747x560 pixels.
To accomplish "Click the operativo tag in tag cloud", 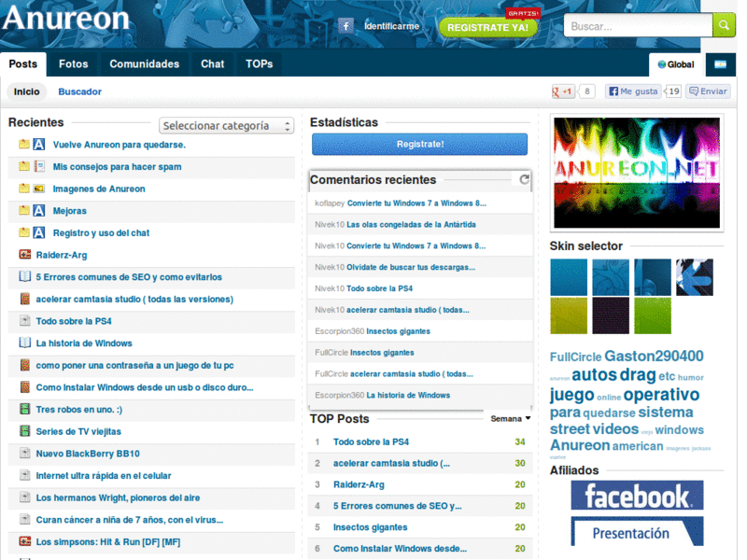I will coord(661,394).
